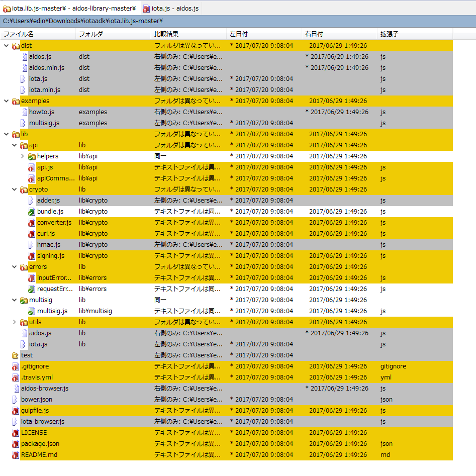Click the LICENSE file icon
Screen dimensions: 476x476
pyautogui.click(x=16, y=433)
